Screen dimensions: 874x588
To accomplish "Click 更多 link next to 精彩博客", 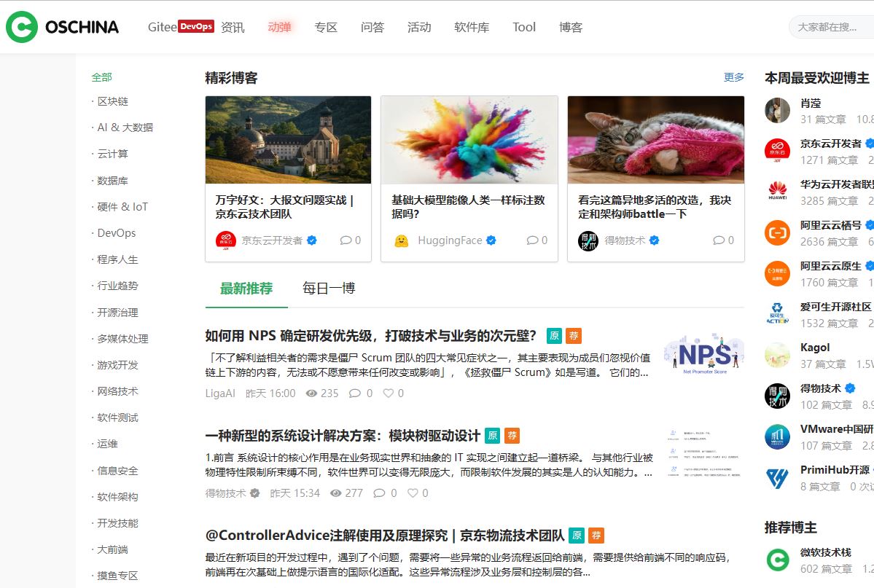I will pos(733,77).
